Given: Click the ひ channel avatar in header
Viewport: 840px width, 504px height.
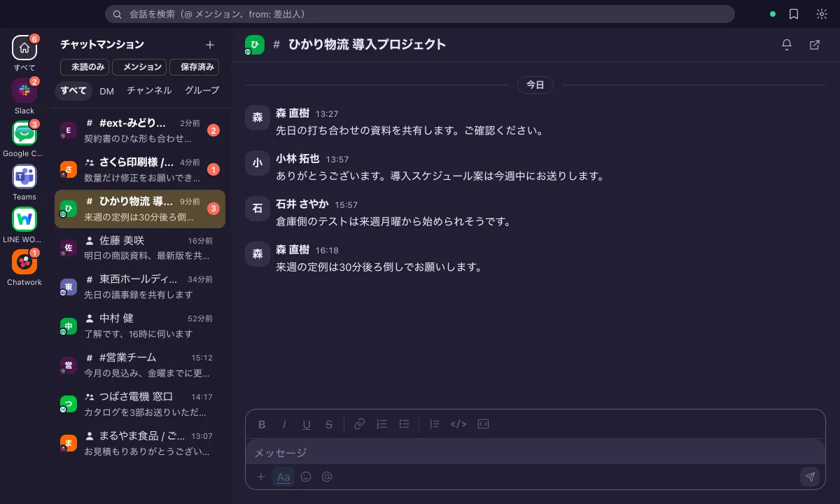Looking at the screenshot, I should tap(255, 45).
